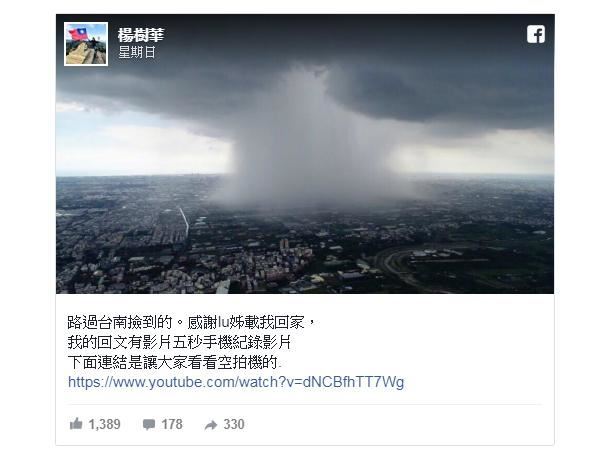Viewport: 599px width, 455px height.
Task: Click the post line starting 路過台南撿到的
Action: click(191, 322)
